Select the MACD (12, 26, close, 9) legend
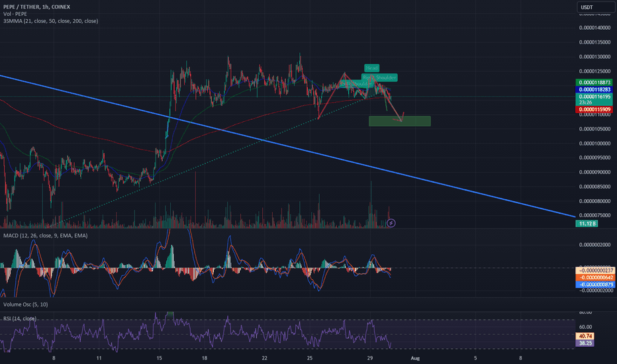 pyautogui.click(x=45, y=236)
